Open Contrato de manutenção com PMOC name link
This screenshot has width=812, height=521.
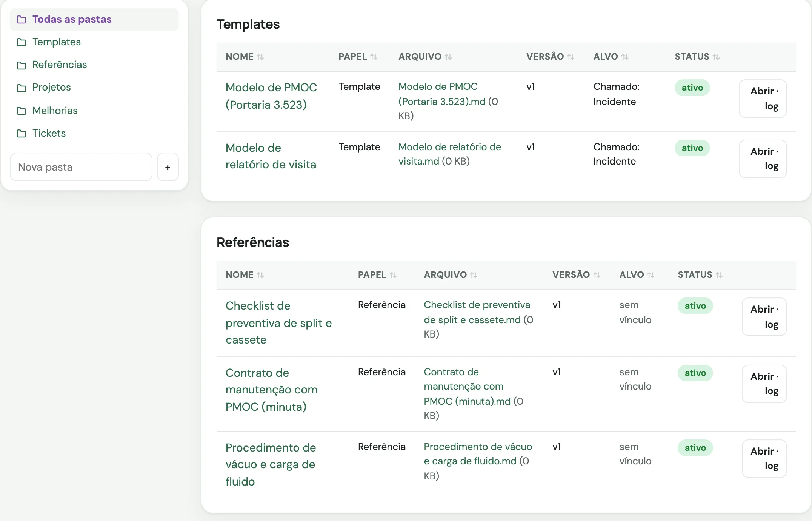tap(272, 390)
